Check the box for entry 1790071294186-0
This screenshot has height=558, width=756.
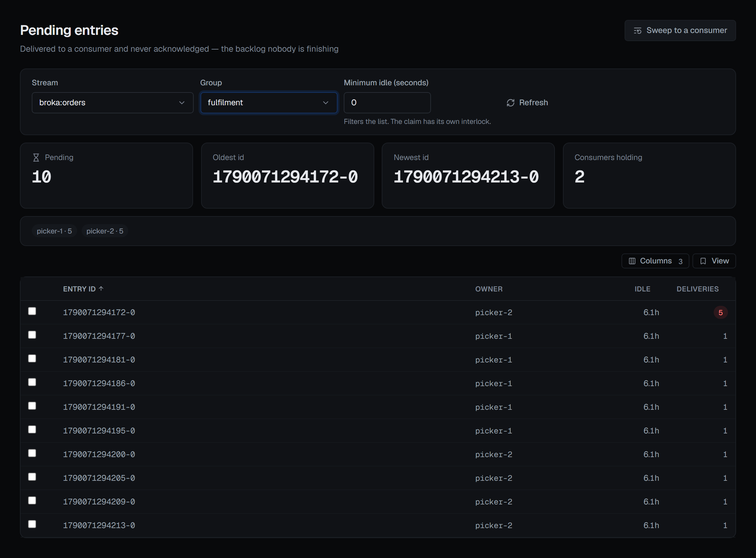tap(32, 382)
